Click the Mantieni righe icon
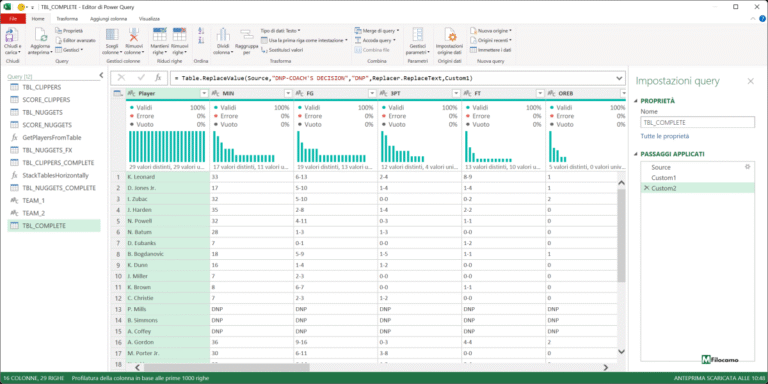 160,35
